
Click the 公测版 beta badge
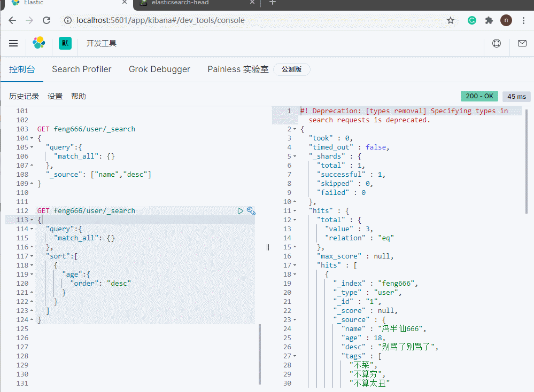pyautogui.click(x=291, y=69)
